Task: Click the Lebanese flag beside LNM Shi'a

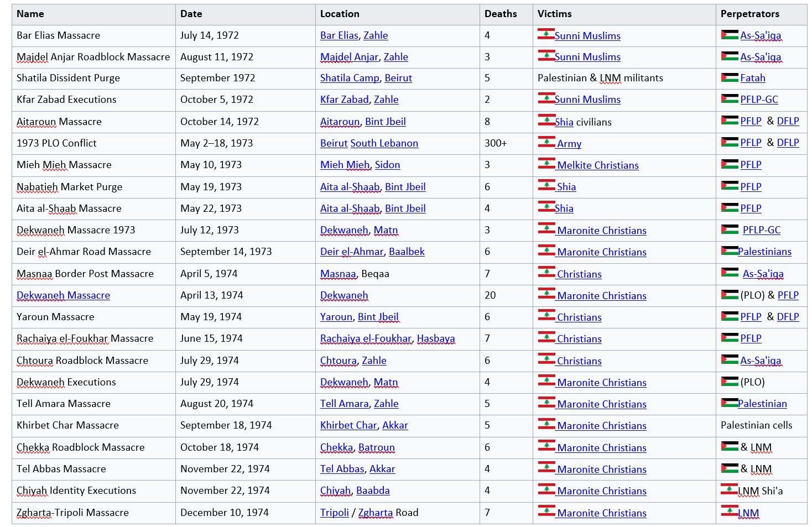Action: click(729, 489)
